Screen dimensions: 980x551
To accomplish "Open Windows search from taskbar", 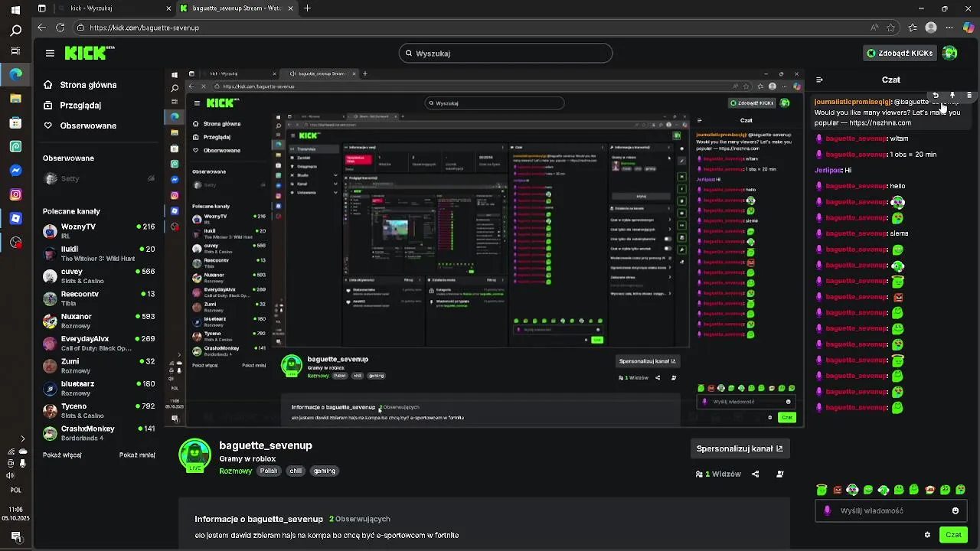I will pos(15,31).
